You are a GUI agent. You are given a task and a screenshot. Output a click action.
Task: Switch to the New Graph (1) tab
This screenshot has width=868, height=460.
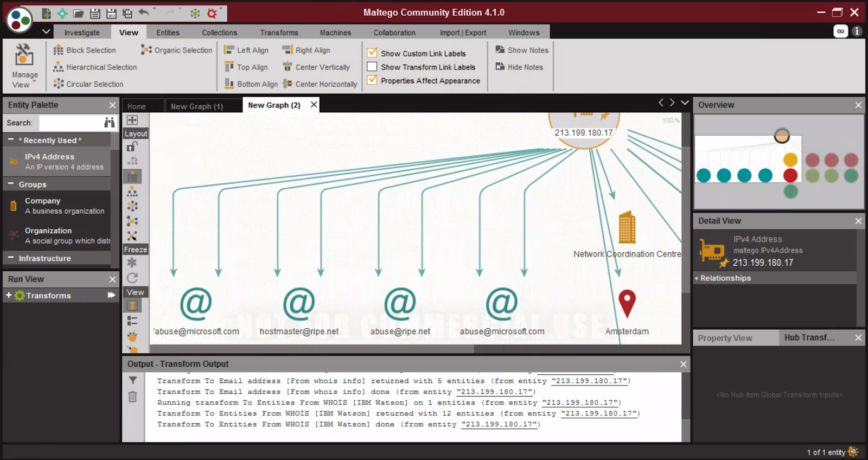click(x=197, y=106)
